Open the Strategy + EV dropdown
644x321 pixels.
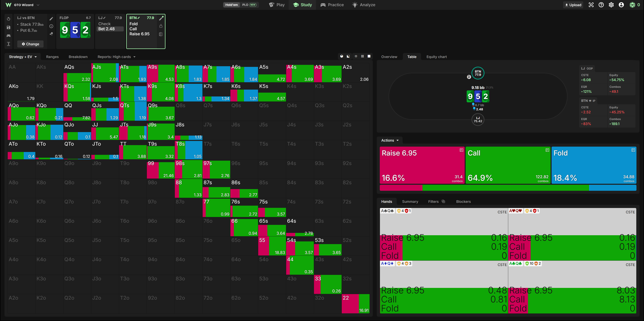point(23,57)
